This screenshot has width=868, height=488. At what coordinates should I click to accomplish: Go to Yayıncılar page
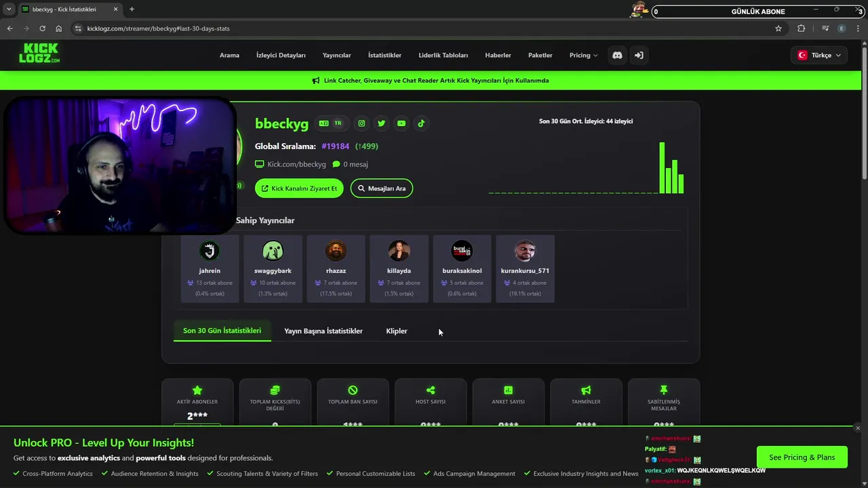[337, 55]
